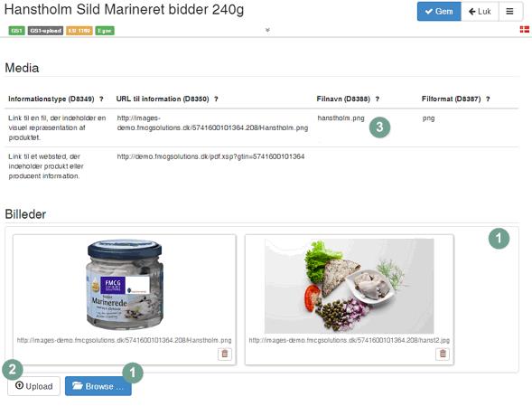Delete the Hanstholm.png jar image

225,354
